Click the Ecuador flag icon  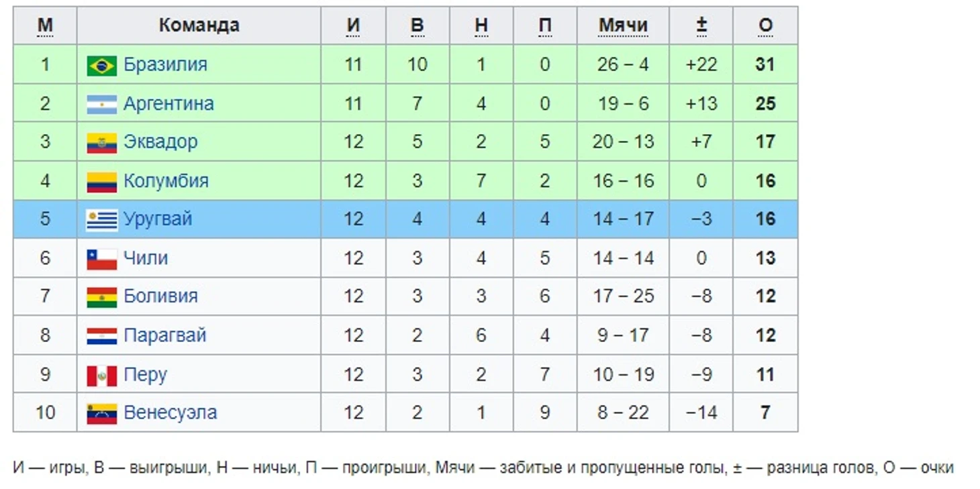point(101,143)
